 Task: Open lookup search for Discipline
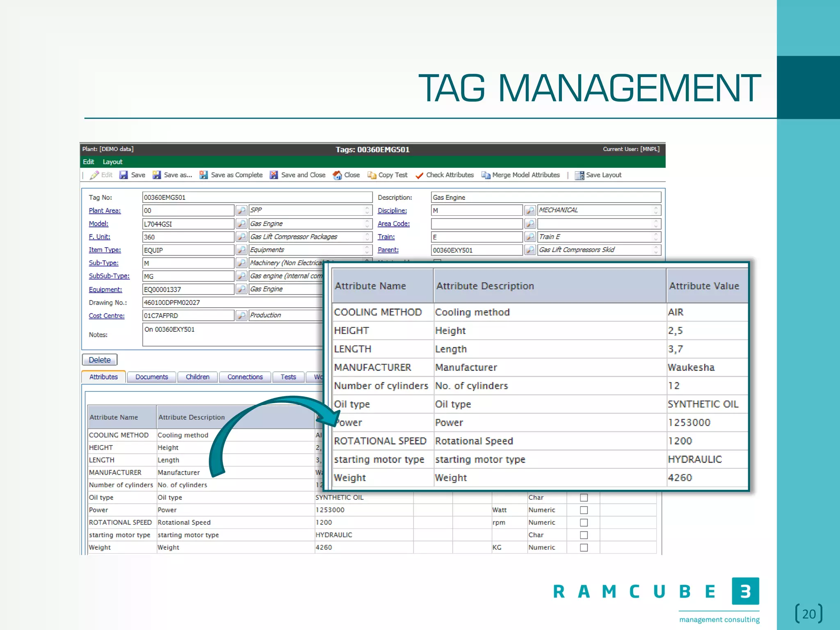point(530,210)
